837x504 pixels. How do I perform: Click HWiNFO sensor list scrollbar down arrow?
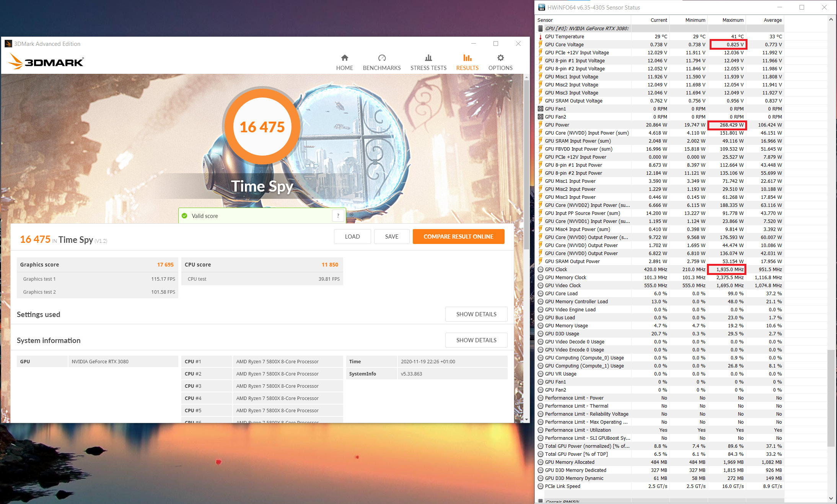coord(830,498)
